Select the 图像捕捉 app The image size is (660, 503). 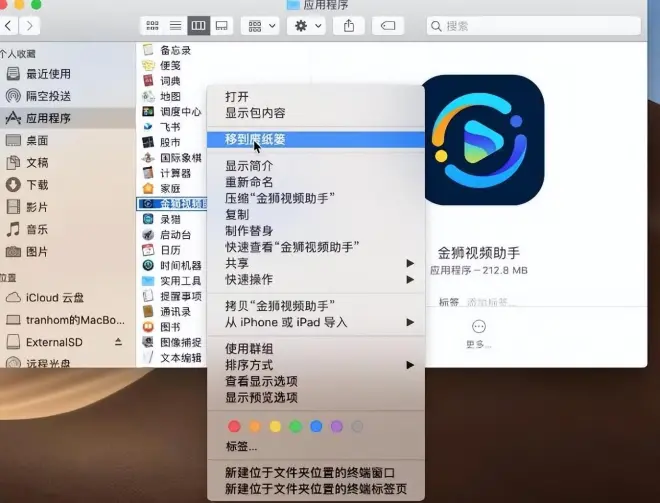(x=172, y=342)
